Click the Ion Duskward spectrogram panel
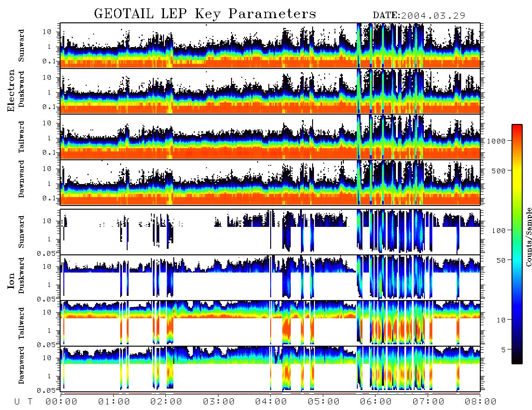 pos(270,277)
